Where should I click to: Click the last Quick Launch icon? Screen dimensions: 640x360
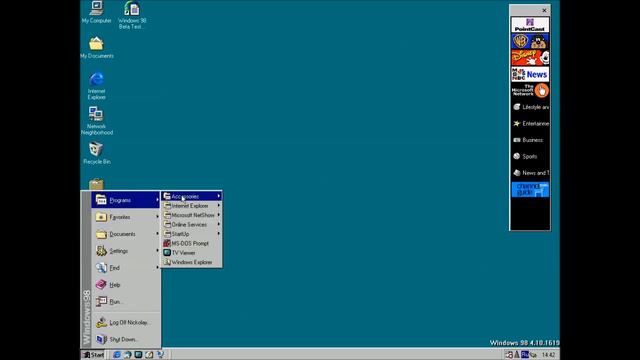pyautogui.click(x=160, y=354)
